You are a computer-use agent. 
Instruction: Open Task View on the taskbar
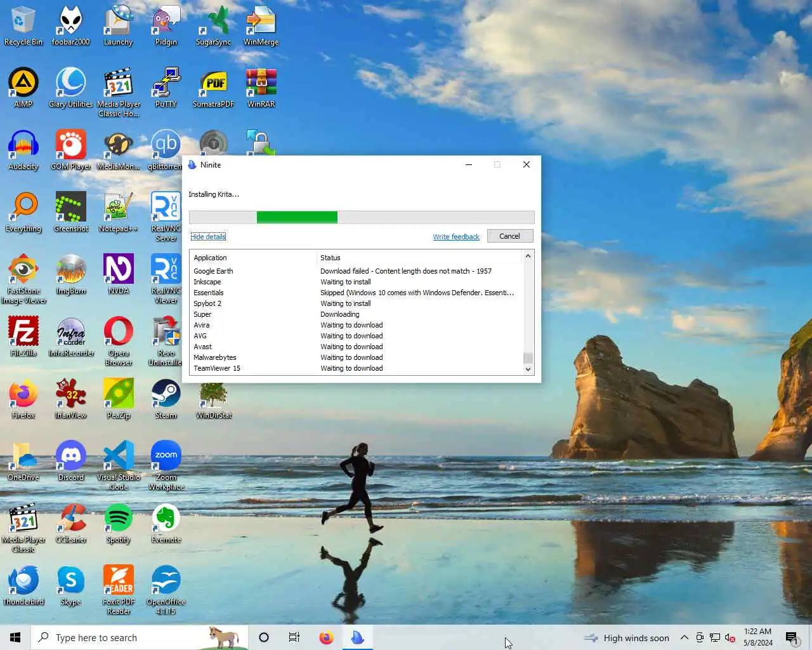point(294,637)
